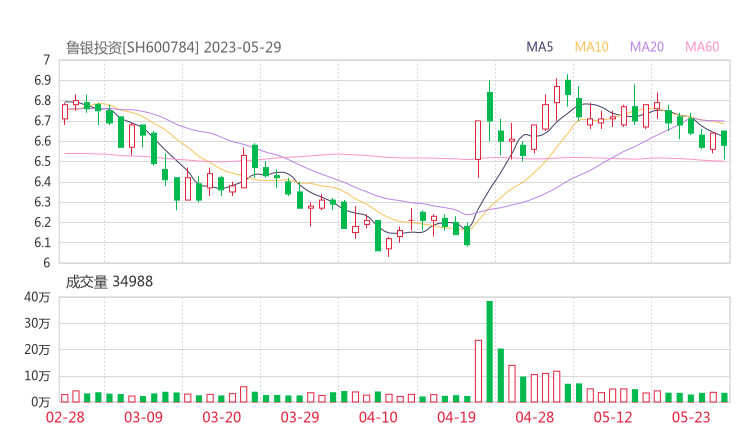Image resolution: width=740 pixels, height=440 pixels.
Task: Click the 30万 volume axis label
Action: point(37,323)
